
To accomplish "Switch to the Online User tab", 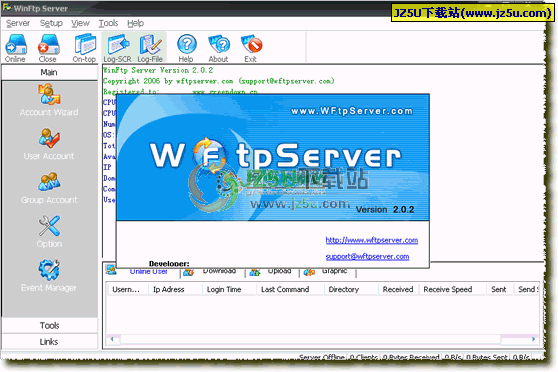I will tap(148, 272).
